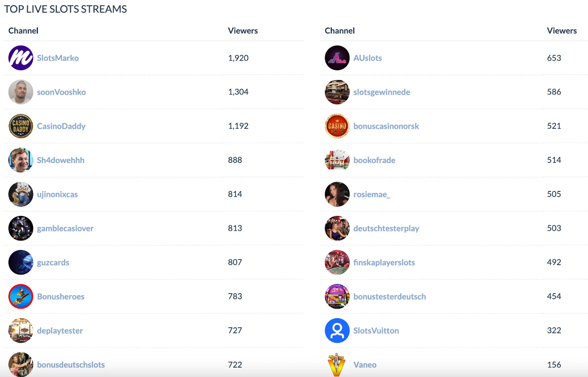The width and height of the screenshot is (588, 377).
Task: Click the slotsgewinnede channel name
Action: pos(381,92)
